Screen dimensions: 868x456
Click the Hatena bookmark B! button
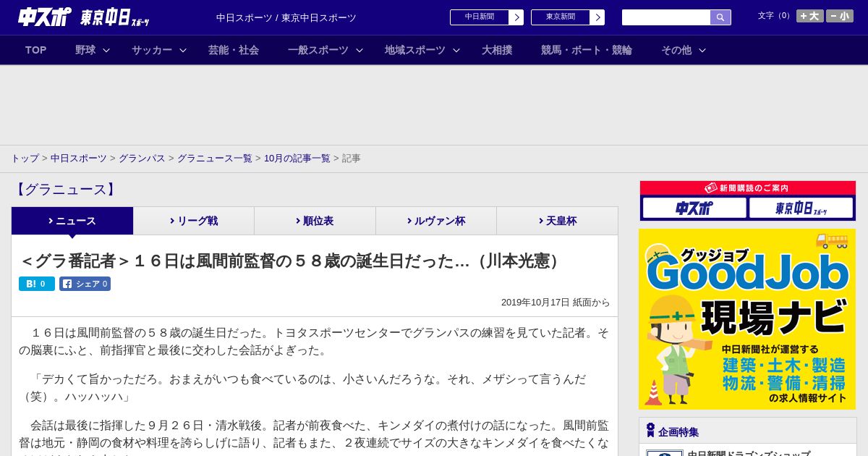tap(37, 284)
